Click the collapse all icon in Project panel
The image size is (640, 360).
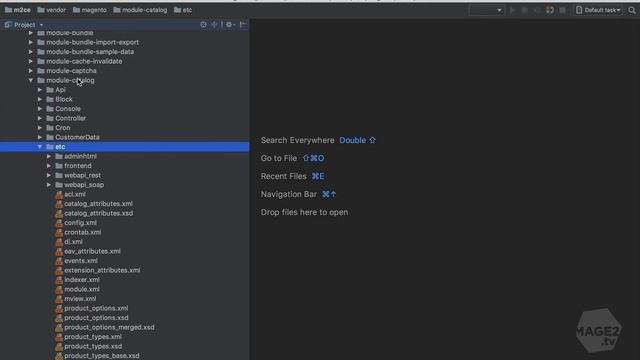click(x=214, y=25)
